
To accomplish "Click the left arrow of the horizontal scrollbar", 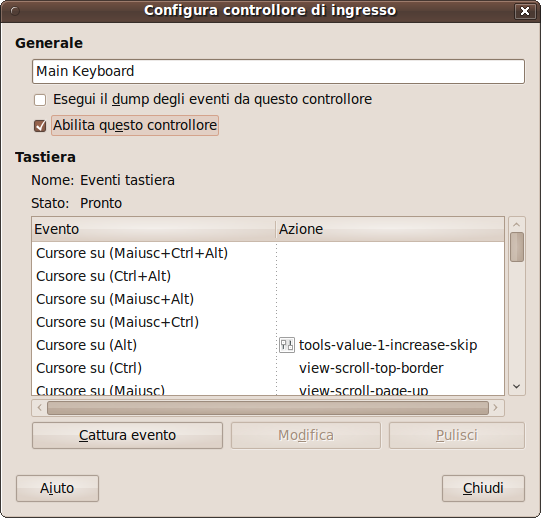I will click(40, 408).
